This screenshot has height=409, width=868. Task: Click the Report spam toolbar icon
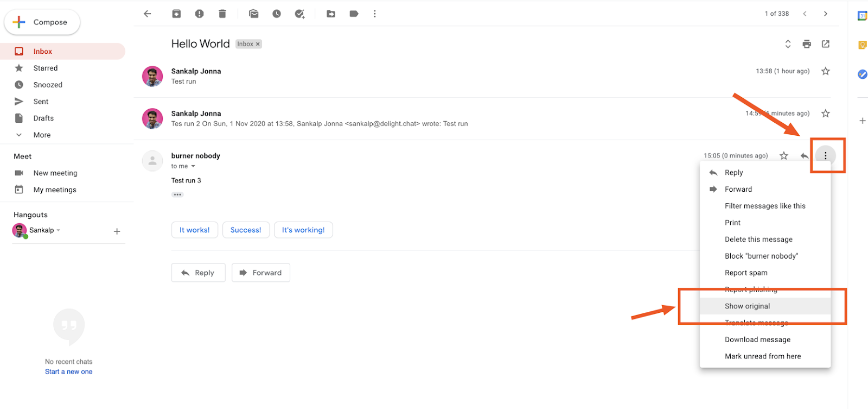199,14
